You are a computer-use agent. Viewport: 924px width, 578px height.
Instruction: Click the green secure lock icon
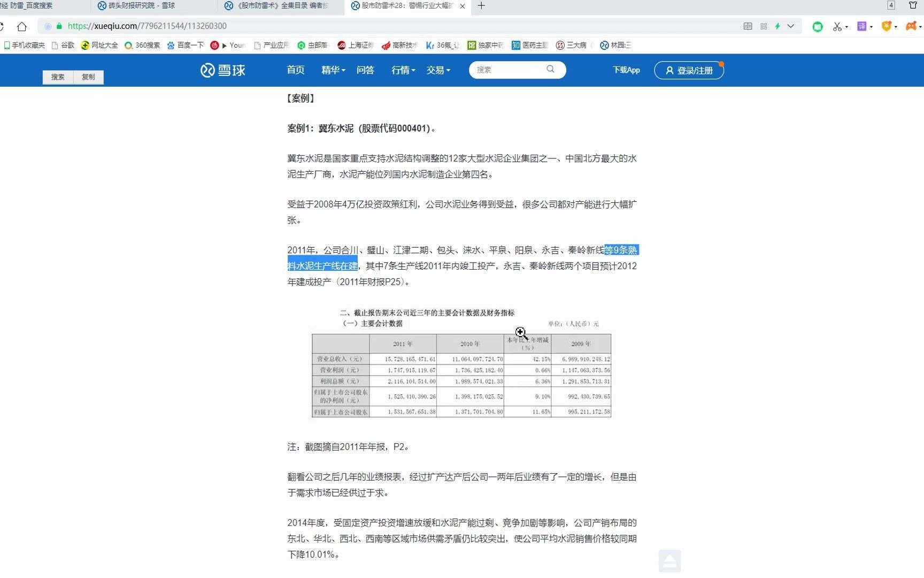pos(59,26)
